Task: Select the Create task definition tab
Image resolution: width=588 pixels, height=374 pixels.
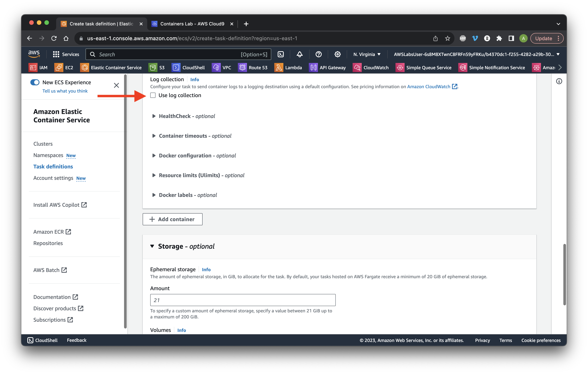Action: point(101,24)
